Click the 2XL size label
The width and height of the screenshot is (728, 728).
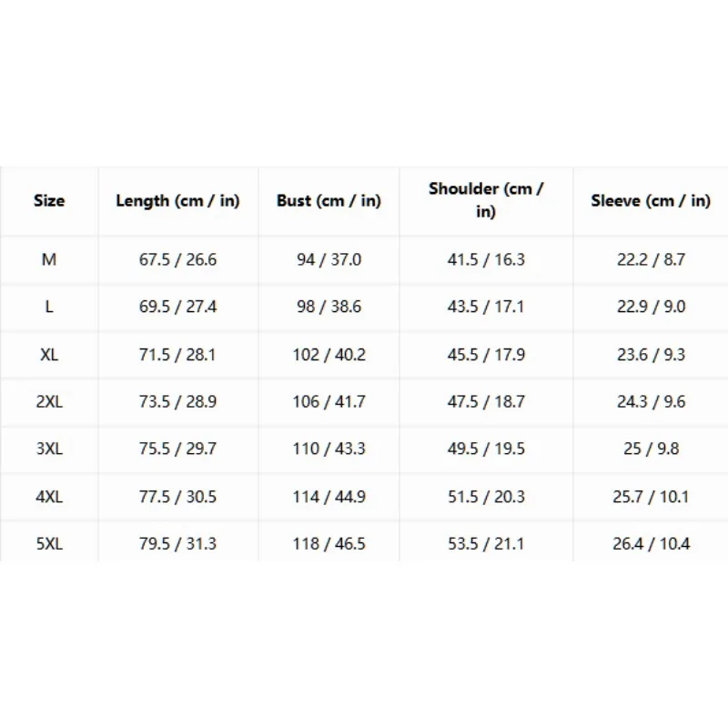pyautogui.click(x=49, y=401)
